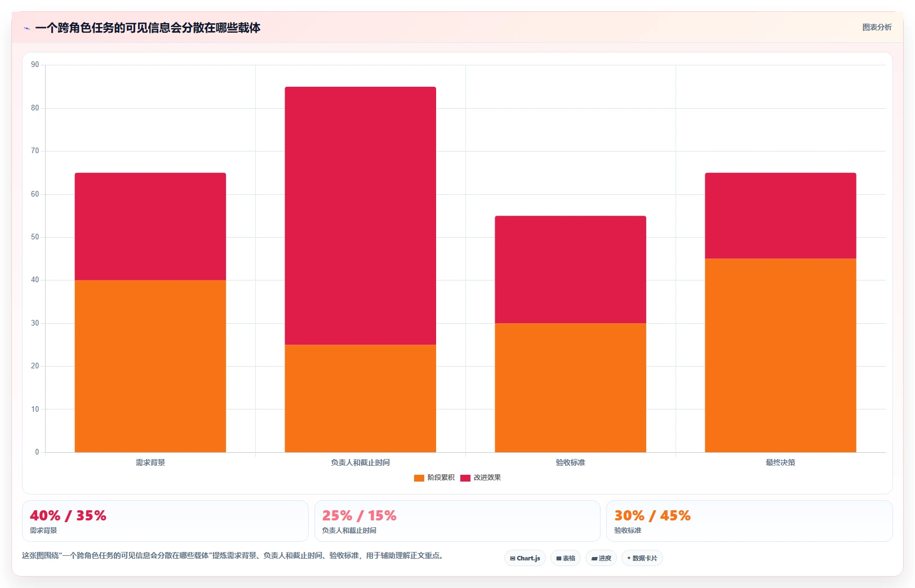This screenshot has width=915, height=588.
Task: Click the red bar segment for 验收标准
Action: pos(571,269)
